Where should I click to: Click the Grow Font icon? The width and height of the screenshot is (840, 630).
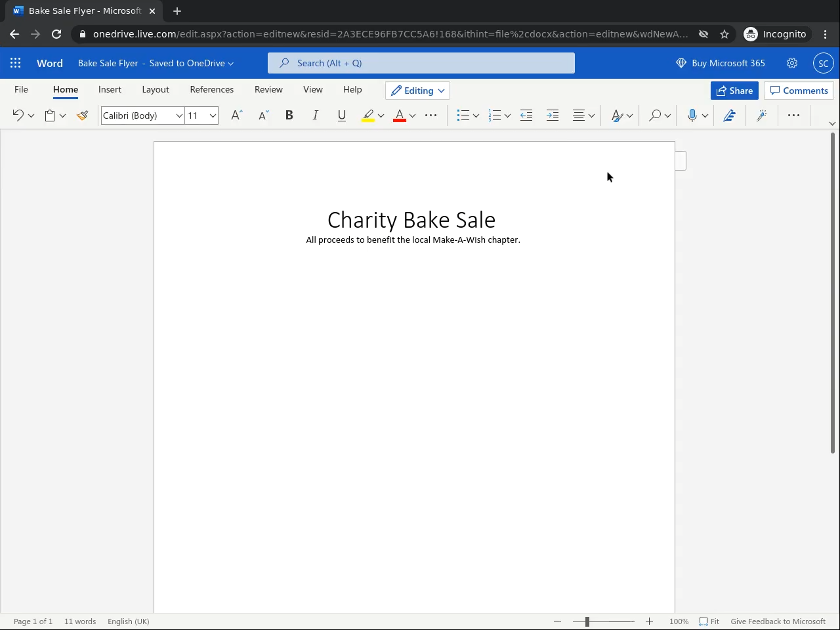pyautogui.click(x=237, y=115)
